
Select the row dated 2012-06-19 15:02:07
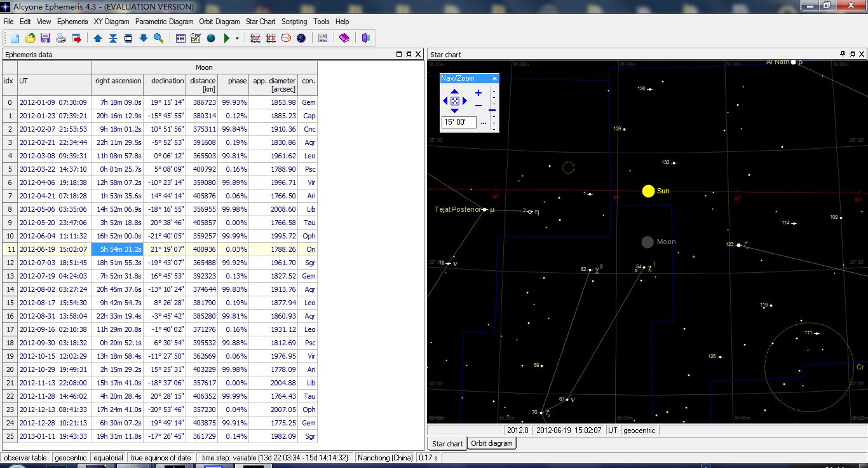[x=159, y=249]
